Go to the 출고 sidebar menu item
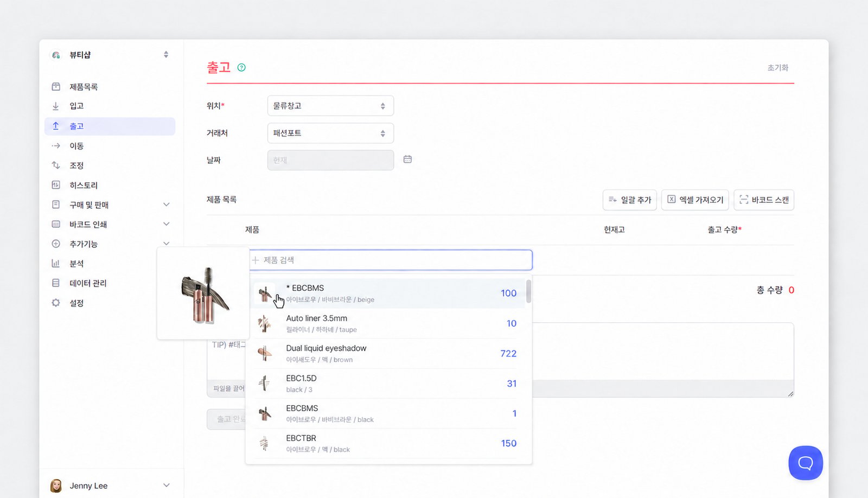Image resolution: width=868 pixels, height=498 pixels. pos(110,126)
